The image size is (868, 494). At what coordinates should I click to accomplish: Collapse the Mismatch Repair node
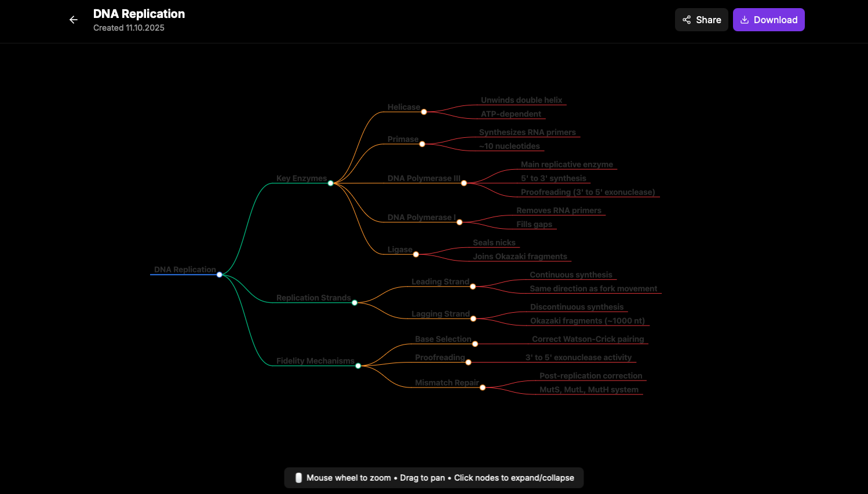point(483,387)
